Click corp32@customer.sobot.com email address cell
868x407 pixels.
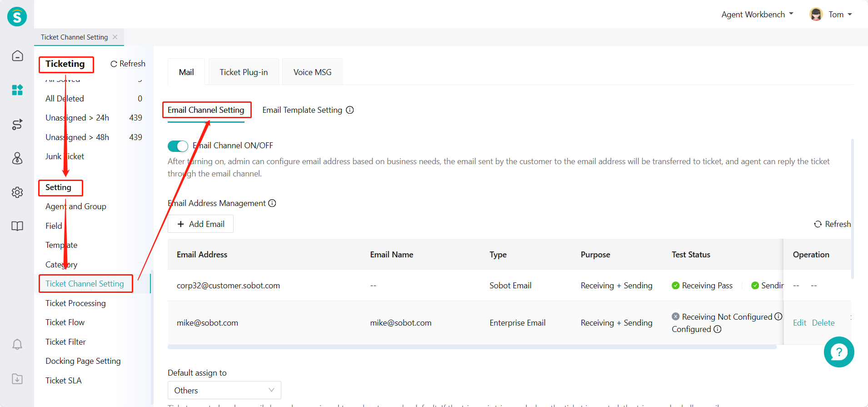pyautogui.click(x=228, y=286)
